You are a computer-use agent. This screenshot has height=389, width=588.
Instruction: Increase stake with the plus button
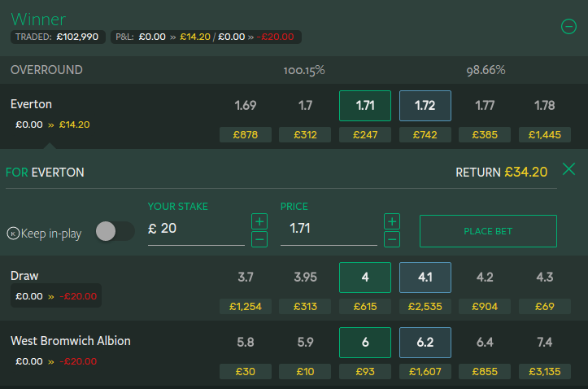click(x=259, y=221)
